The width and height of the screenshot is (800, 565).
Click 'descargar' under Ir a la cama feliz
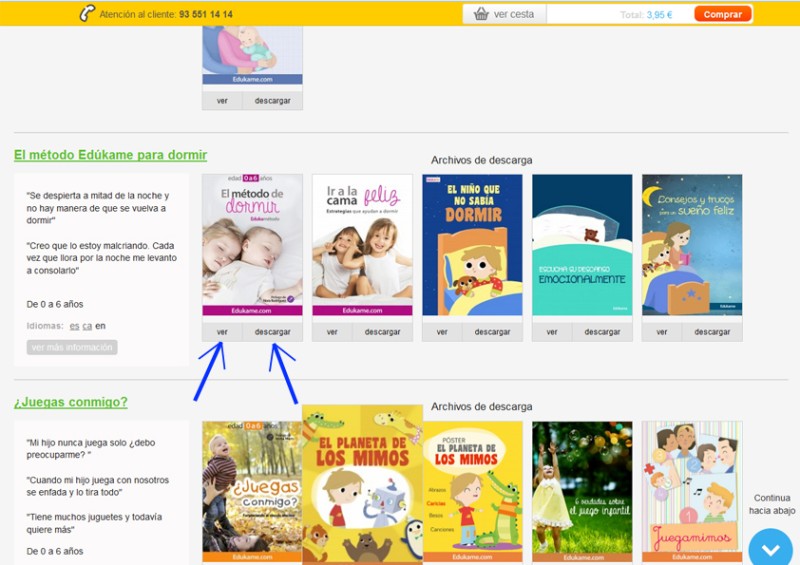tap(382, 332)
